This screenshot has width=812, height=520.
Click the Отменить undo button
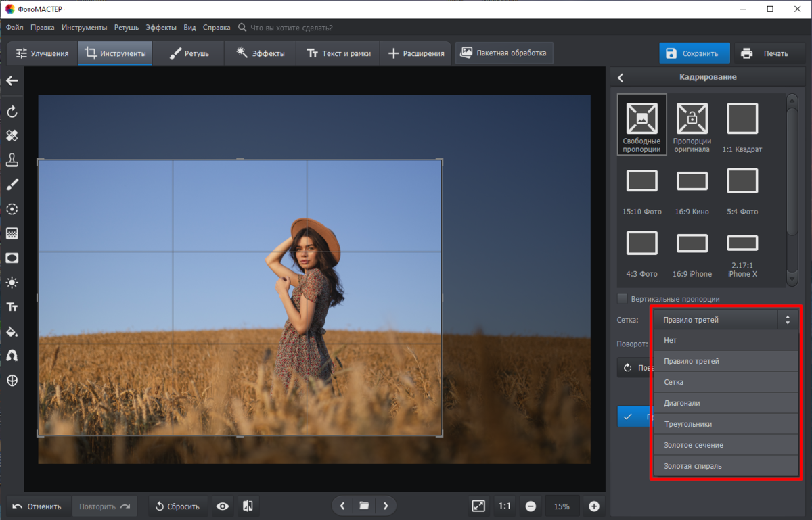pos(37,506)
